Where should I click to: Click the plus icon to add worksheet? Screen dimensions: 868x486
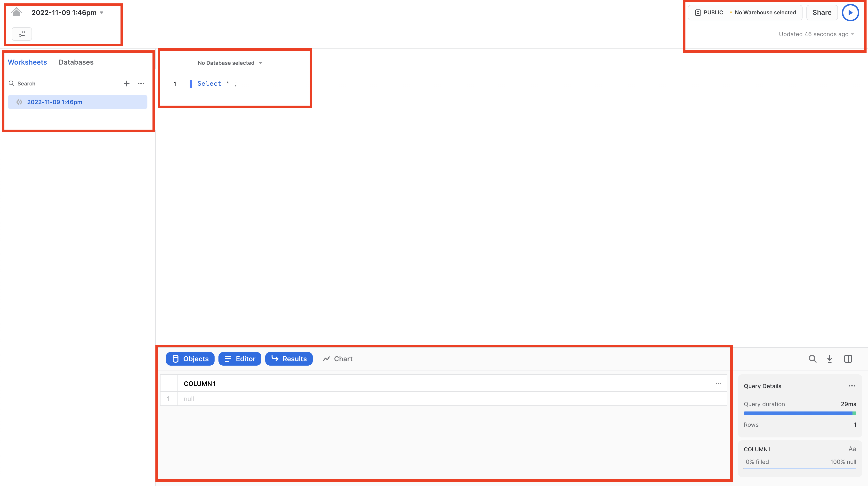click(x=126, y=83)
